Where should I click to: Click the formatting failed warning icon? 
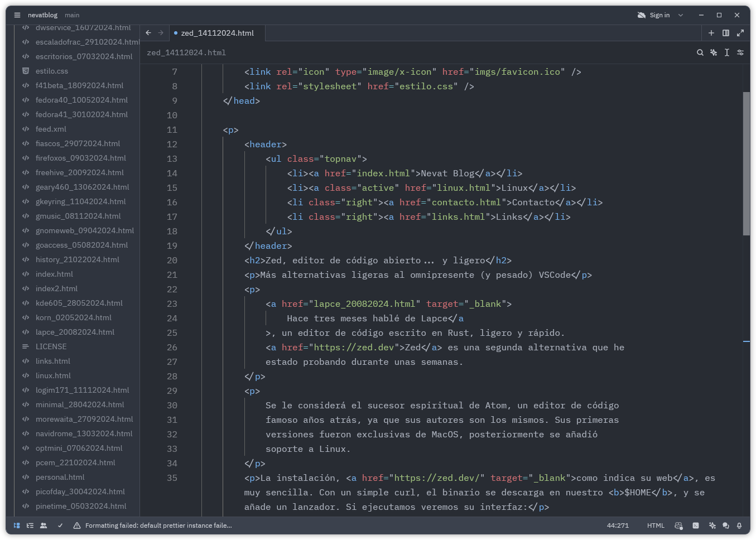coord(77,525)
